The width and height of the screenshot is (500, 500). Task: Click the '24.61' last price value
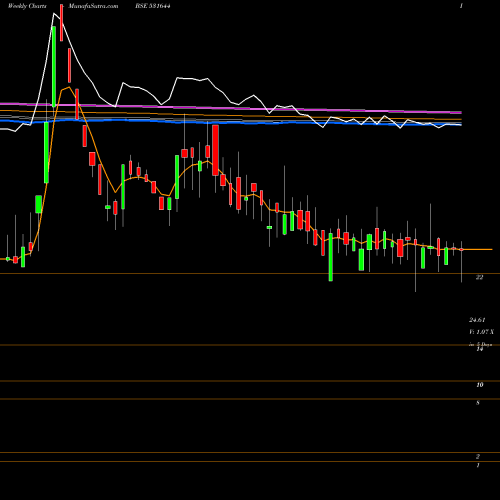(477, 320)
